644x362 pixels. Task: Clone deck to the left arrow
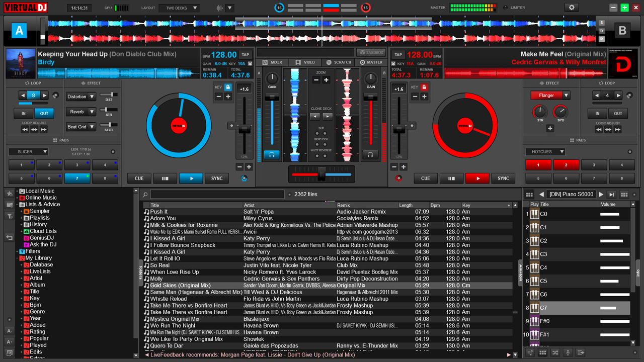point(315,116)
